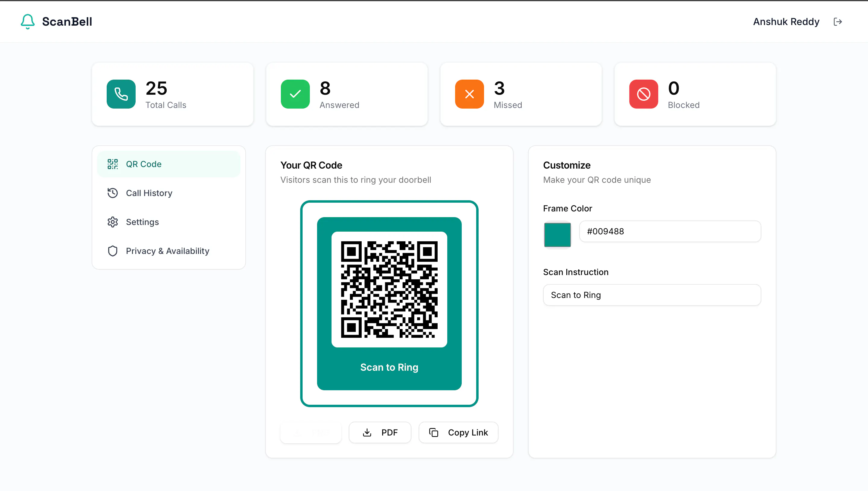Click the 'Frame Color' label

(568, 208)
